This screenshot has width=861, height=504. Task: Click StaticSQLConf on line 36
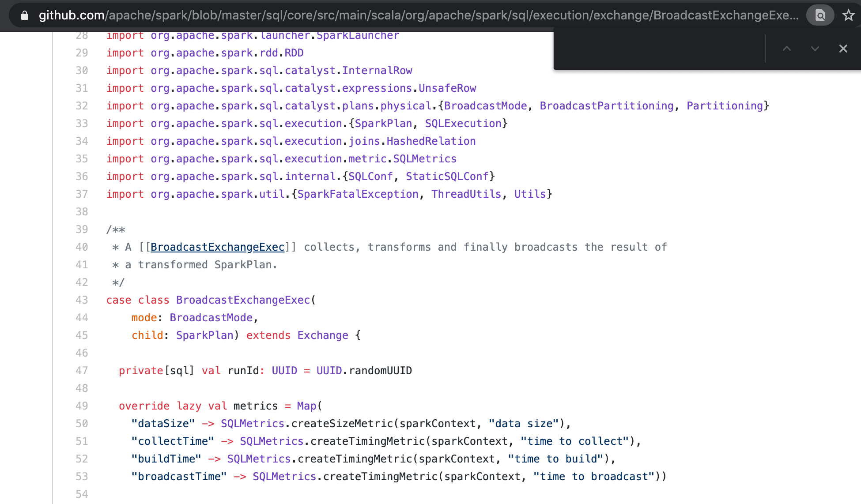[x=447, y=177]
